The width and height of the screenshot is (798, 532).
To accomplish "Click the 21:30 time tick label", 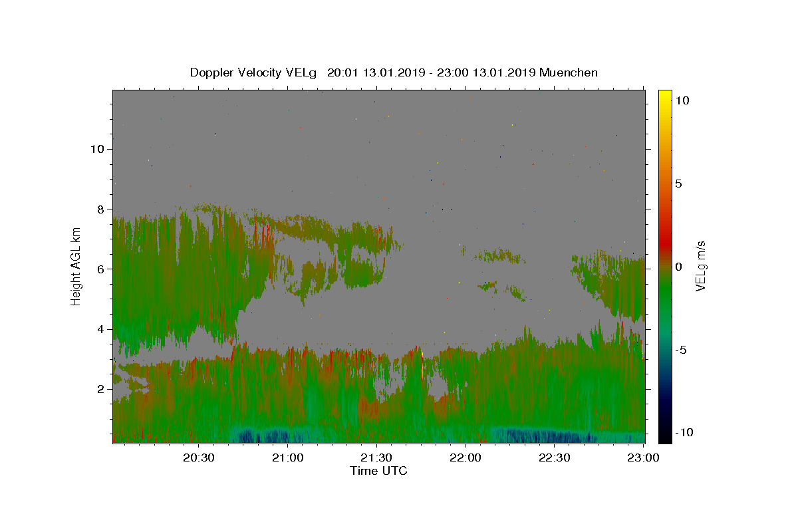I will click(x=376, y=458).
